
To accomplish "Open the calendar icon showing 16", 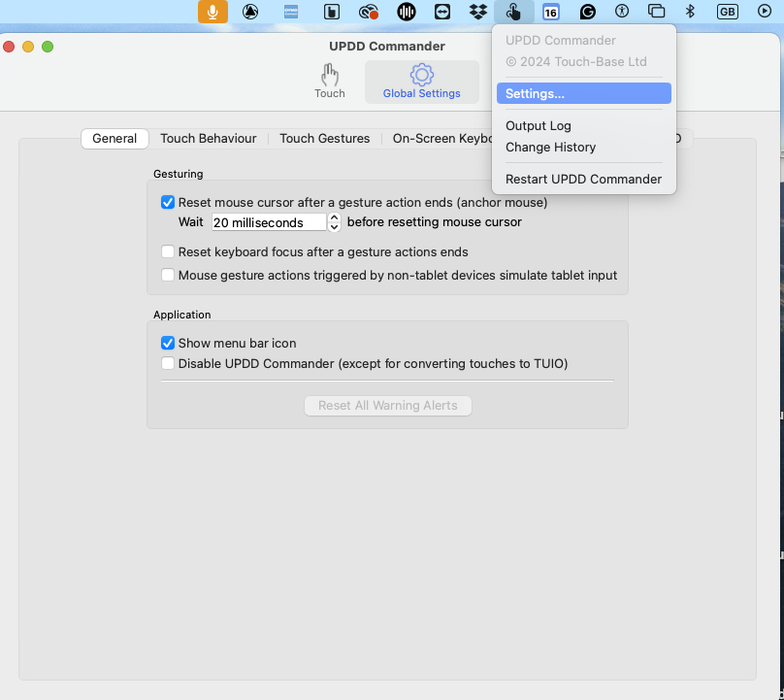I will (x=550, y=12).
